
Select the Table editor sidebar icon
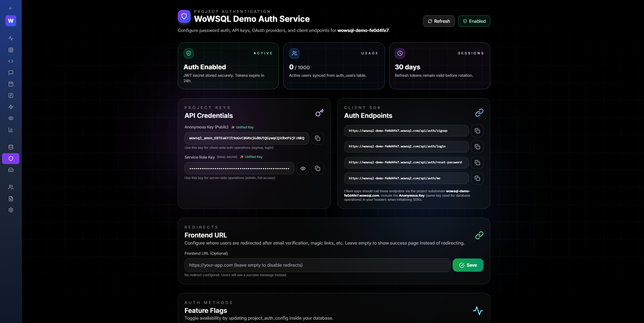point(11,50)
